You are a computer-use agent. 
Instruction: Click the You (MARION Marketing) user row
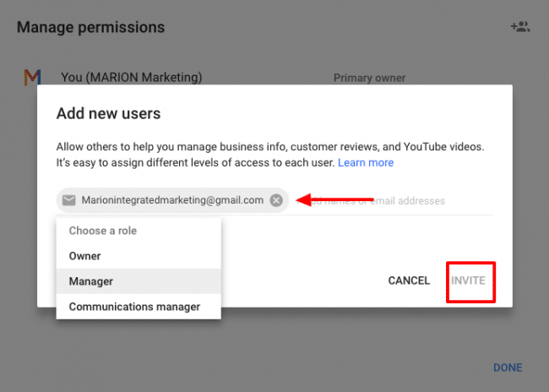(131, 78)
